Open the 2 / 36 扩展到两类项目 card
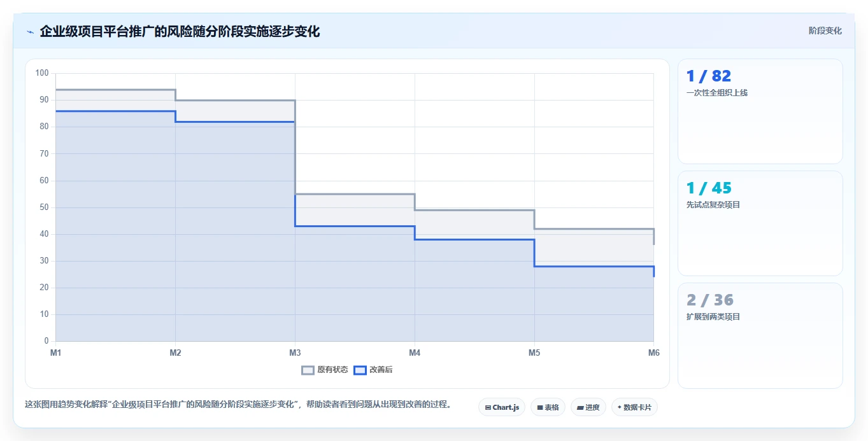Screen dimensions: 868x441 point(760,335)
